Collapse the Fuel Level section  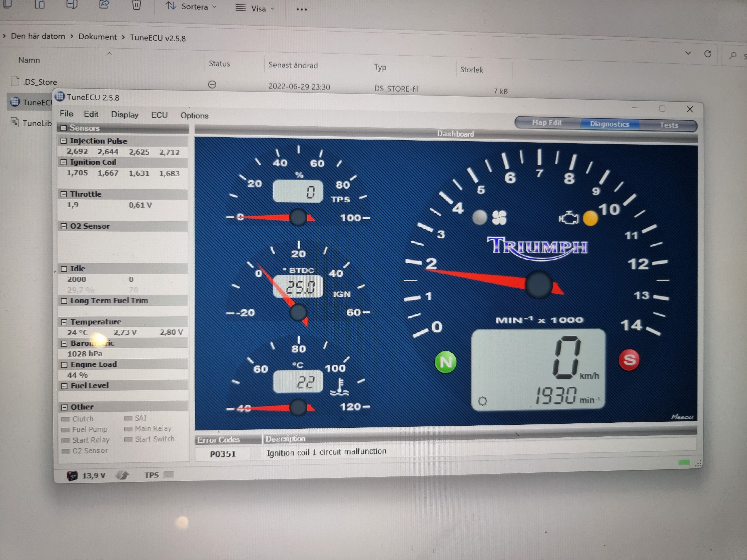pyautogui.click(x=64, y=386)
